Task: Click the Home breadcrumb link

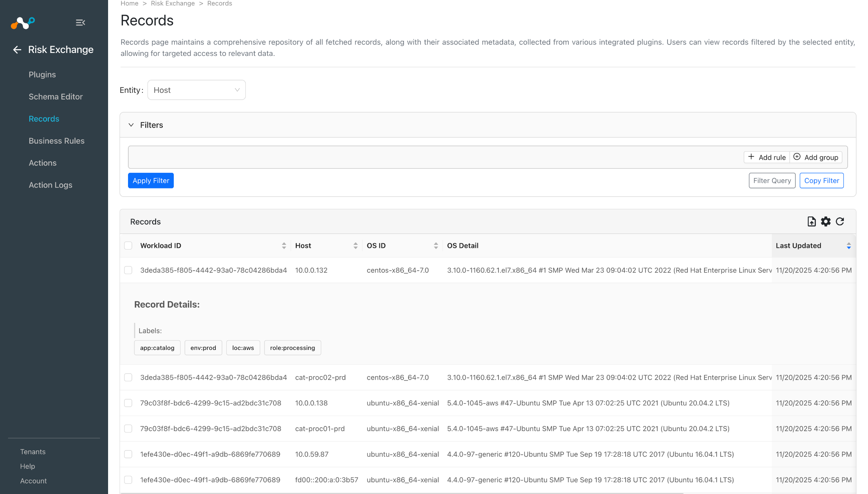Action: pyautogui.click(x=129, y=3)
